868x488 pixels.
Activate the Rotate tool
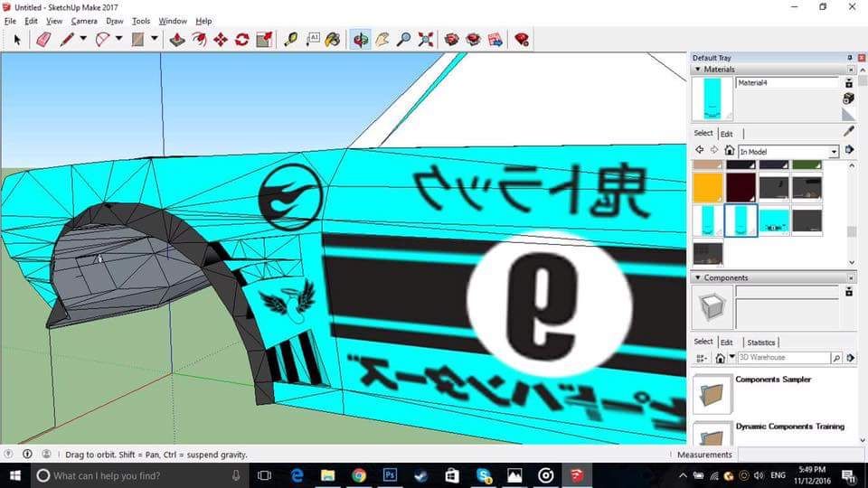coord(242,40)
